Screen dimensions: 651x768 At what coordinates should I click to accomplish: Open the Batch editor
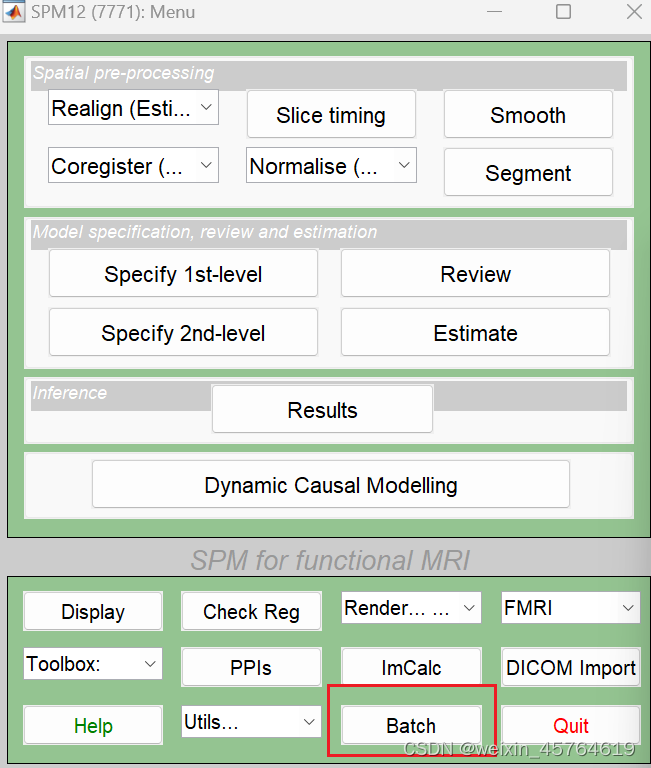(411, 725)
